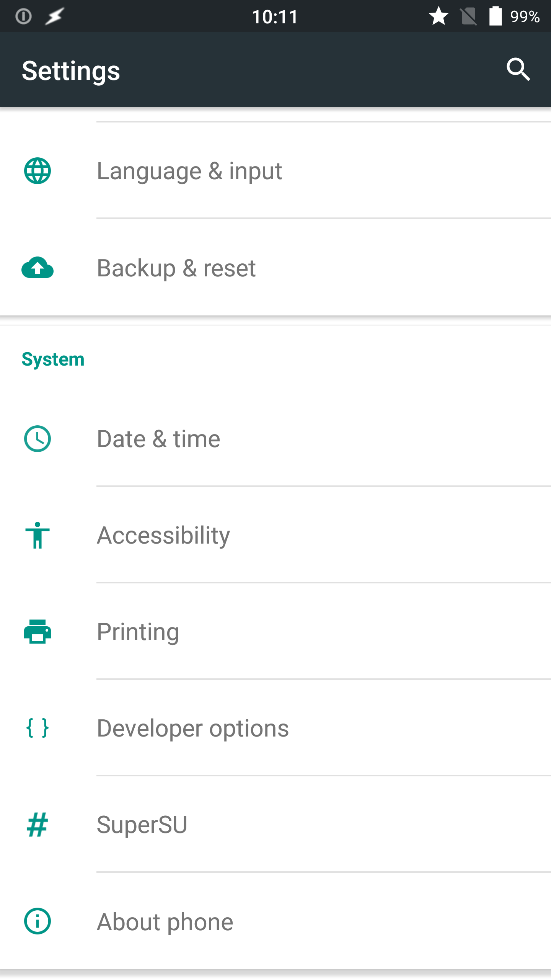Tap the battery icon in status bar
The image size is (551, 980).
click(x=495, y=16)
